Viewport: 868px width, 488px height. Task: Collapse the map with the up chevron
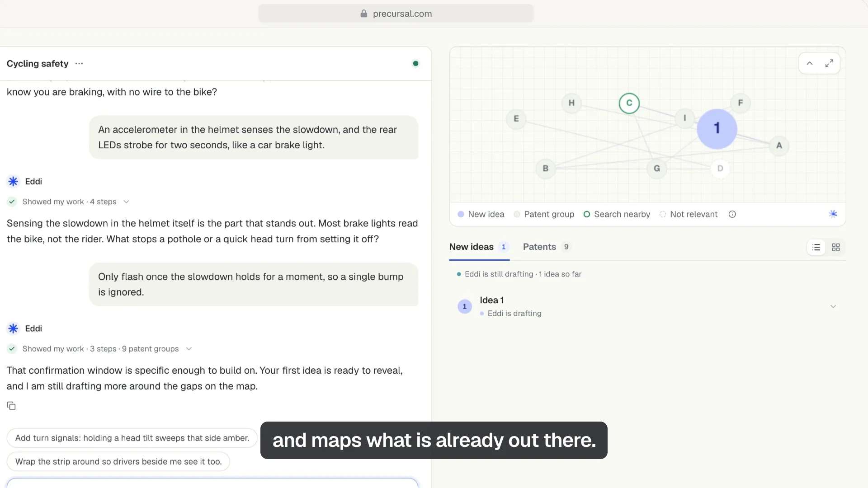pos(810,63)
